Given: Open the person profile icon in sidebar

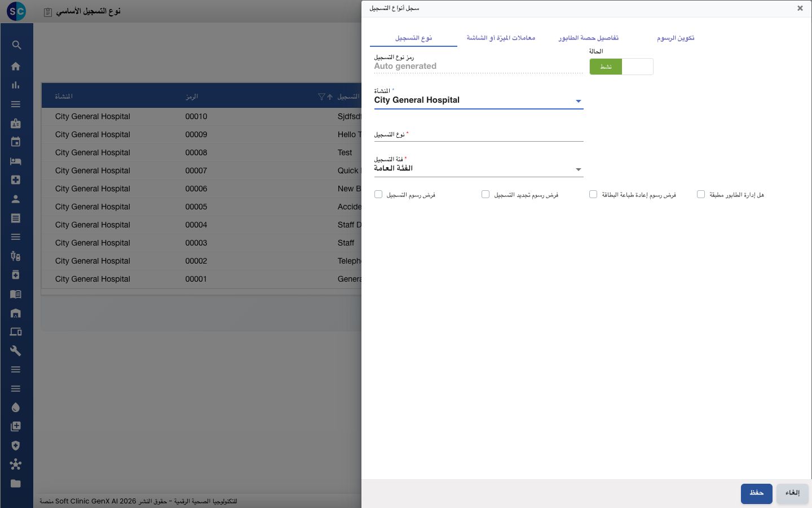Looking at the screenshot, I should (x=16, y=199).
